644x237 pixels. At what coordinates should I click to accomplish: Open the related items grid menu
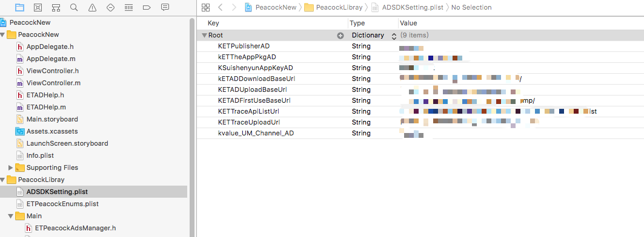coord(206,7)
